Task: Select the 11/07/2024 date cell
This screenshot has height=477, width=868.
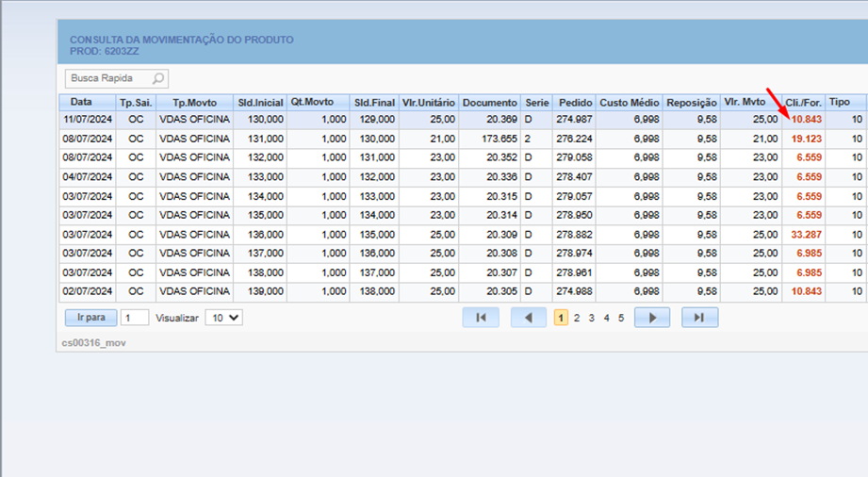Action: point(88,119)
